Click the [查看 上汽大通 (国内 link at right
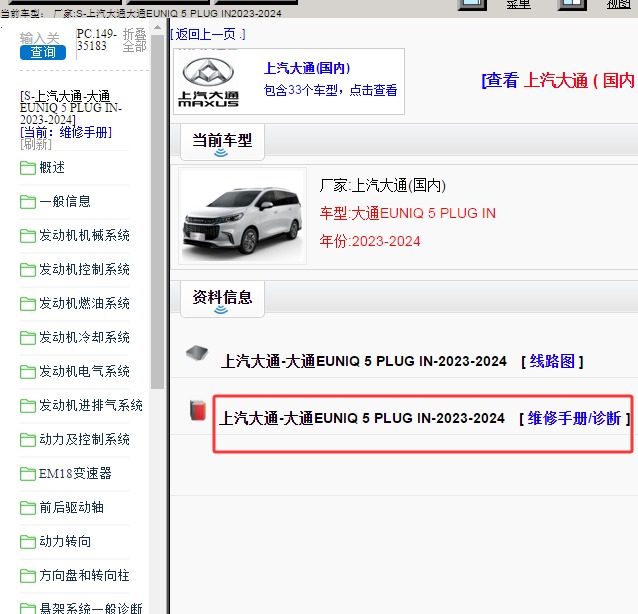 click(x=559, y=80)
